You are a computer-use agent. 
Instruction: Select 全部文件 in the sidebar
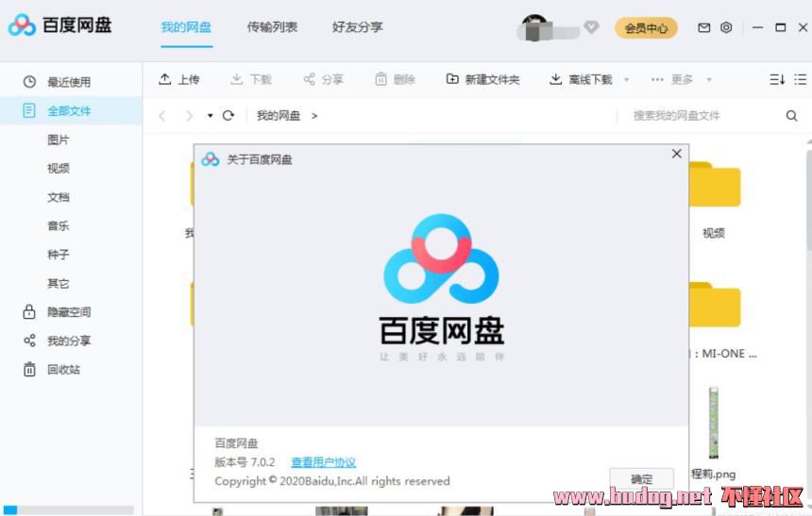(x=71, y=110)
